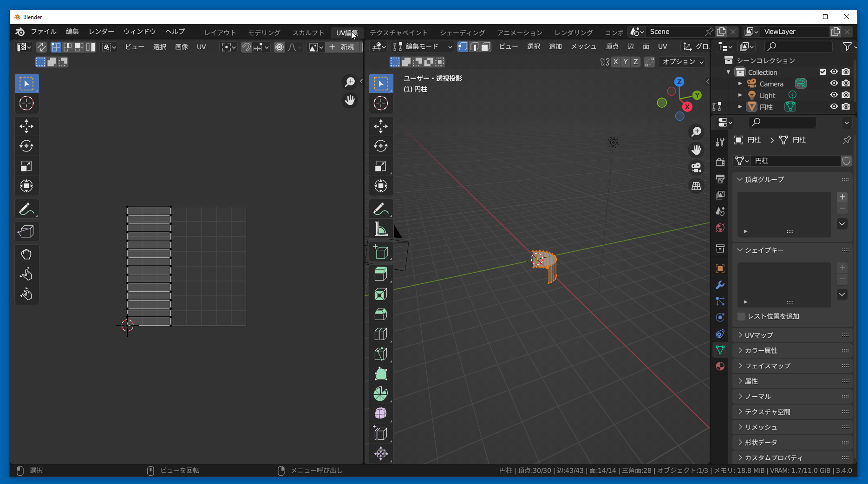Toggle Collection exclude checkbox
The width and height of the screenshot is (868, 484).
pos(822,72)
